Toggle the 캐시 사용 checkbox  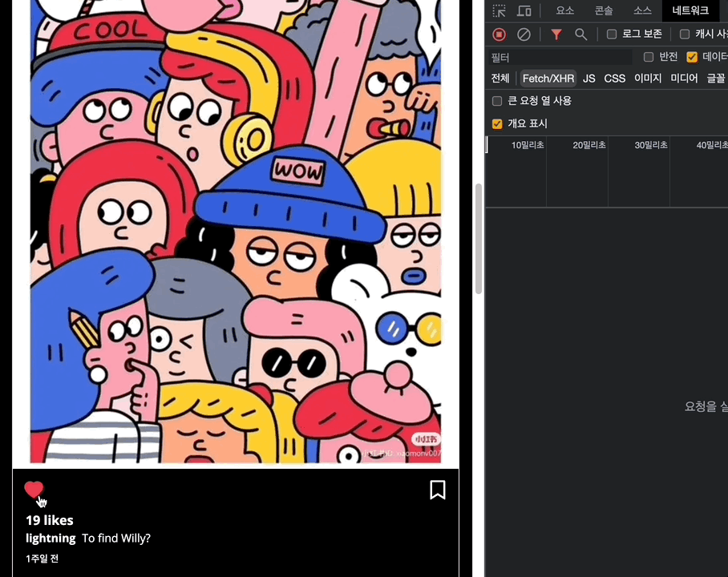coord(685,34)
